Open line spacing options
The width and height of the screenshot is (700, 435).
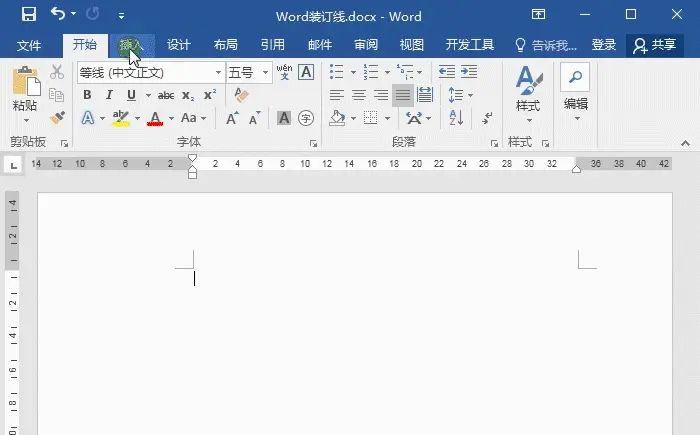click(x=456, y=95)
